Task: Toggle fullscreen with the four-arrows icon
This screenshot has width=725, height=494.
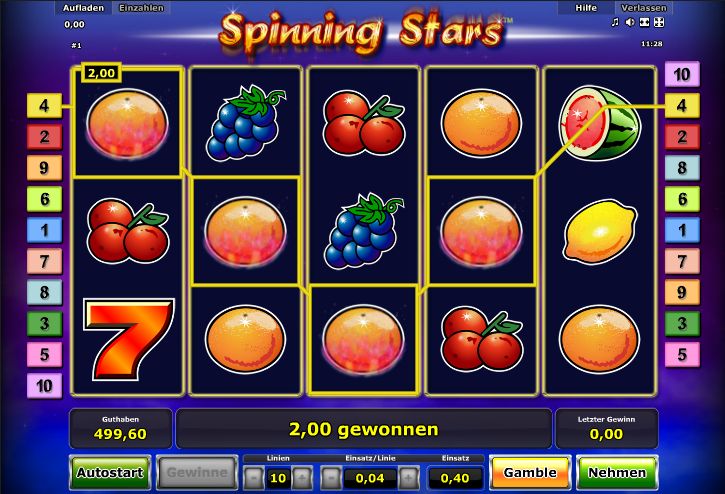Action: click(659, 22)
